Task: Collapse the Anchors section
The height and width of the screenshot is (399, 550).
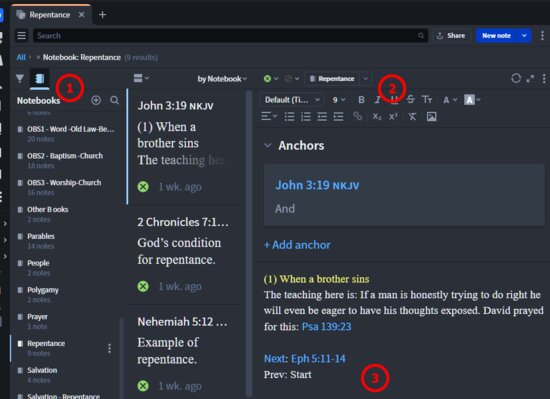Action: coord(268,145)
